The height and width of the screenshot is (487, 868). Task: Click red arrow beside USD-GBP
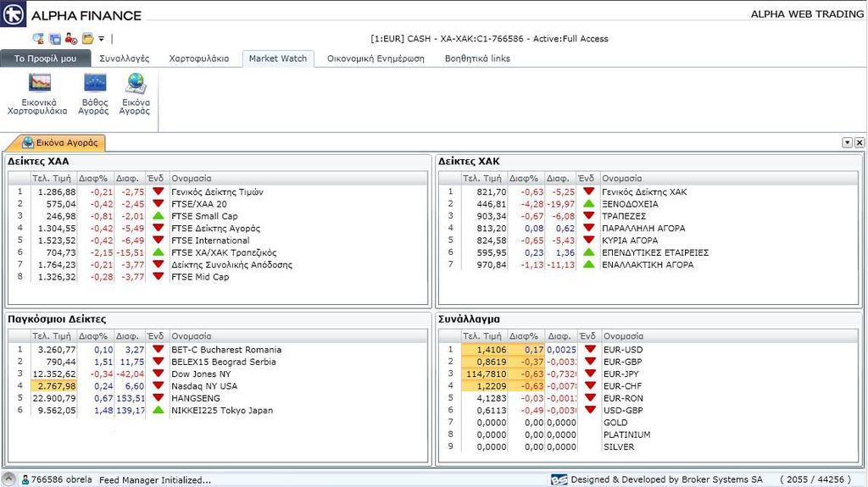[590, 410]
